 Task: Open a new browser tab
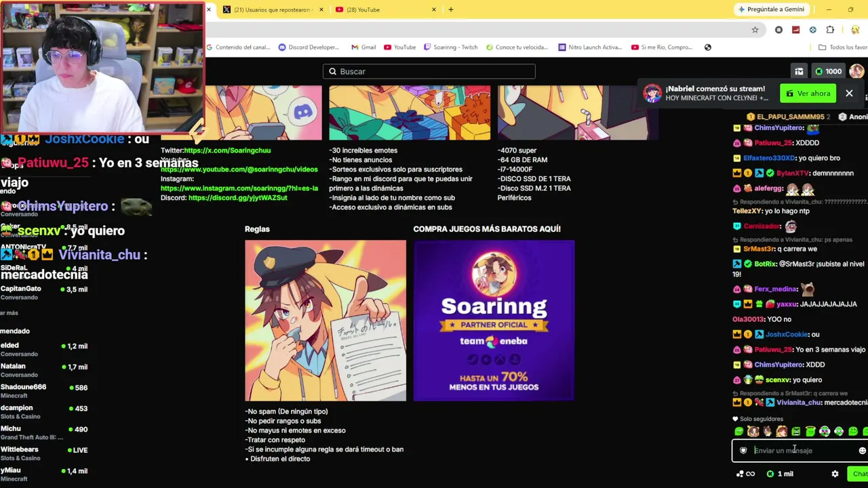[451, 9]
